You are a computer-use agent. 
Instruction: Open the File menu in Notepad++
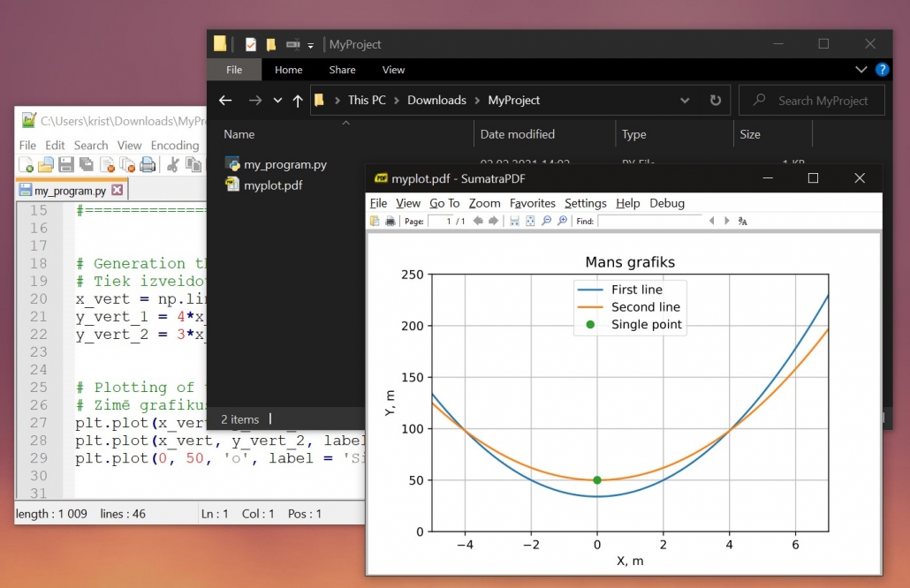pos(27,145)
